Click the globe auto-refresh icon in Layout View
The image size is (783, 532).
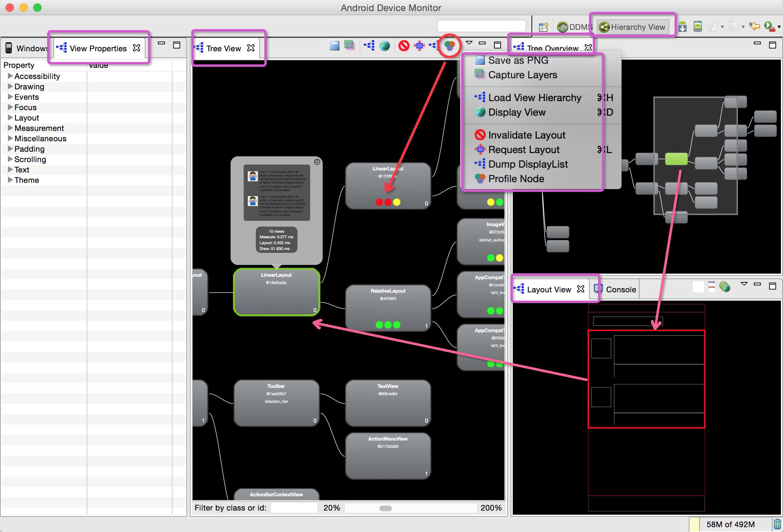(724, 287)
